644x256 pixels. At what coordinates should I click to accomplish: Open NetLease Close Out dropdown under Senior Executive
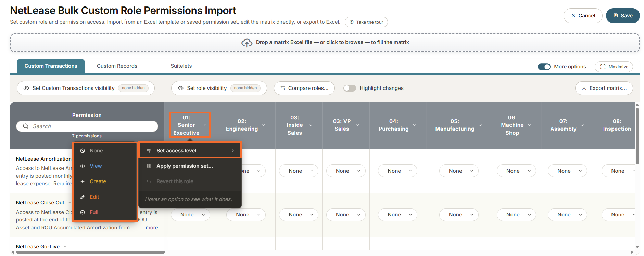[190, 215]
